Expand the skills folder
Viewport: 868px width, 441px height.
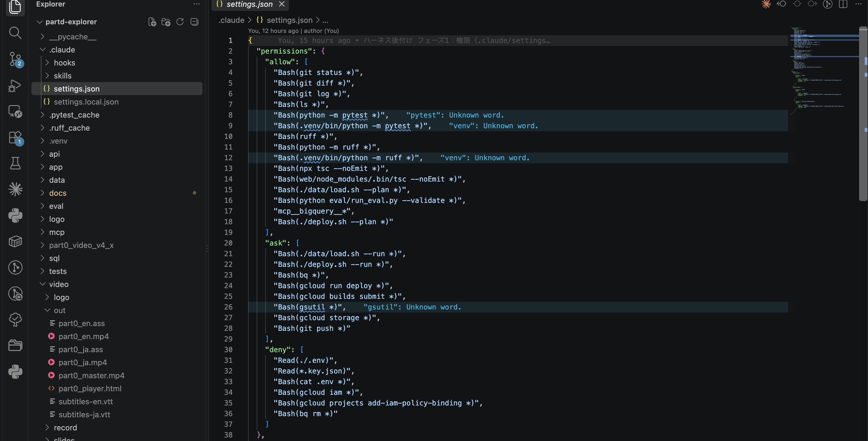[47, 76]
